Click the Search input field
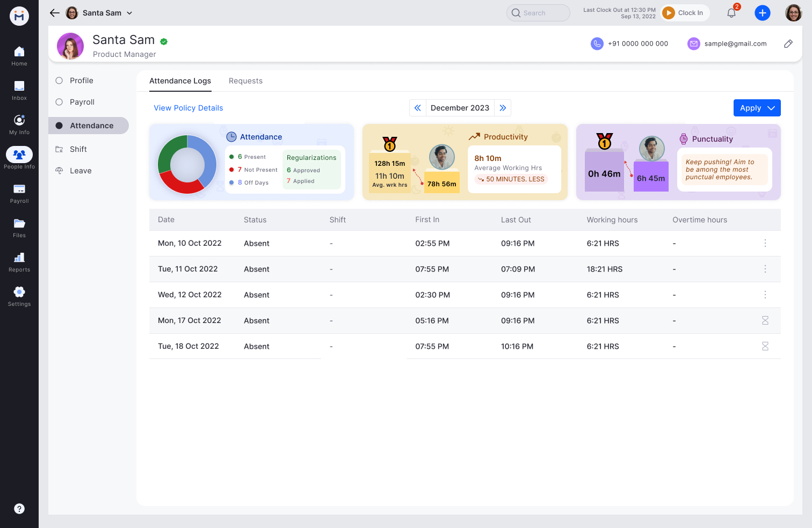812x528 pixels. pyautogui.click(x=538, y=12)
